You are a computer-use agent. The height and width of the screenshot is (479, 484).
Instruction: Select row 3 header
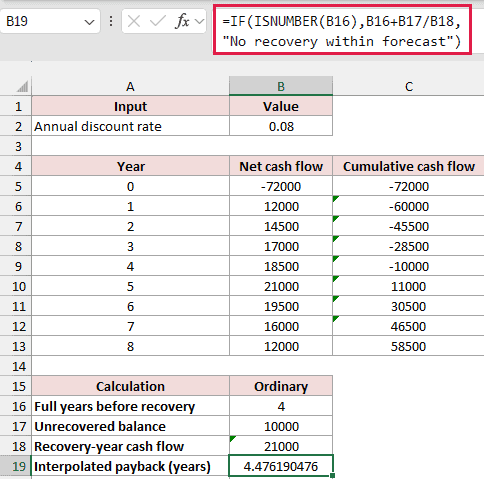(16, 146)
